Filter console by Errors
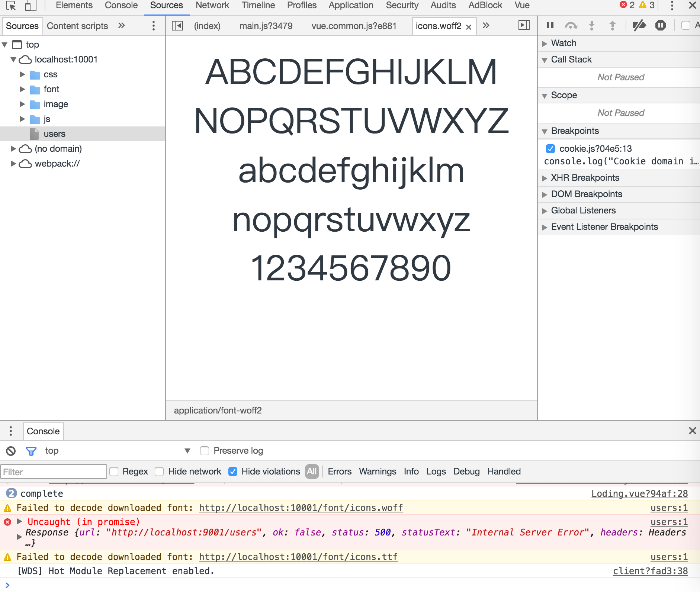This screenshot has width=700, height=592. [340, 472]
